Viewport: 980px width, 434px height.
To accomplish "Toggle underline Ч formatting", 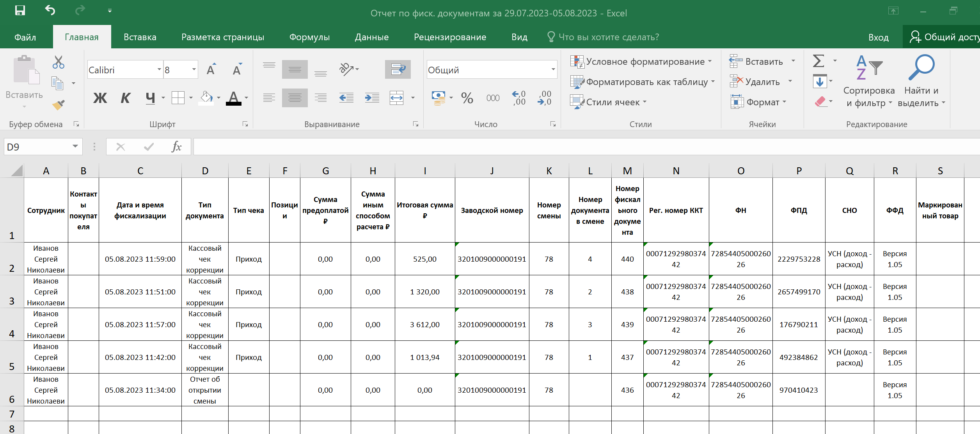I will [x=150, y=98].
